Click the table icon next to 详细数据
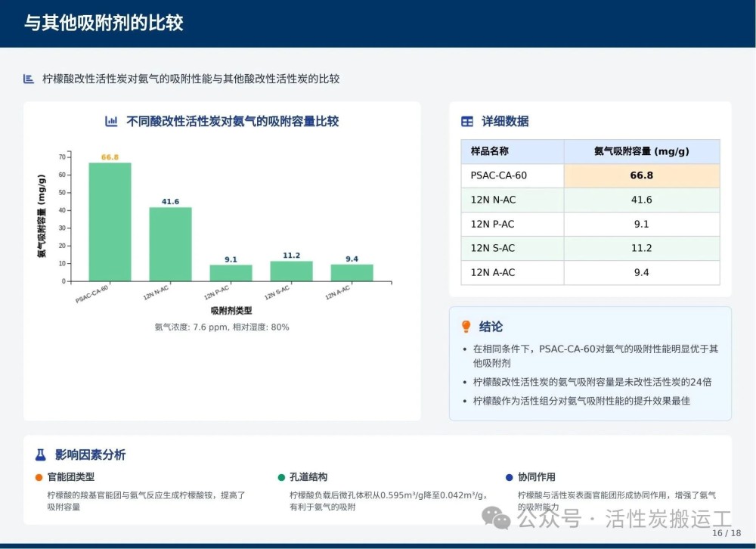Image resolution: width=756 pixels, height=549 pixels. click(467, 121)
